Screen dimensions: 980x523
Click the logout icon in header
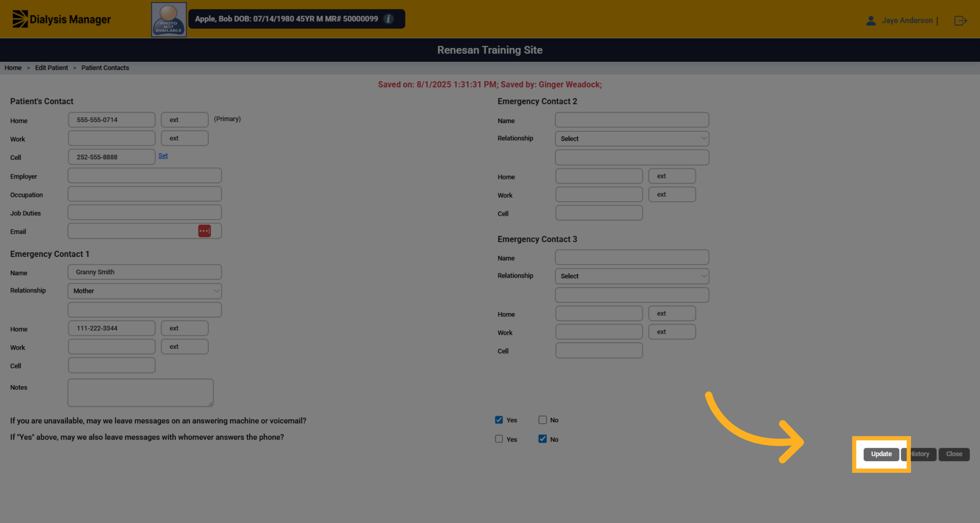[x=960, y=20]
